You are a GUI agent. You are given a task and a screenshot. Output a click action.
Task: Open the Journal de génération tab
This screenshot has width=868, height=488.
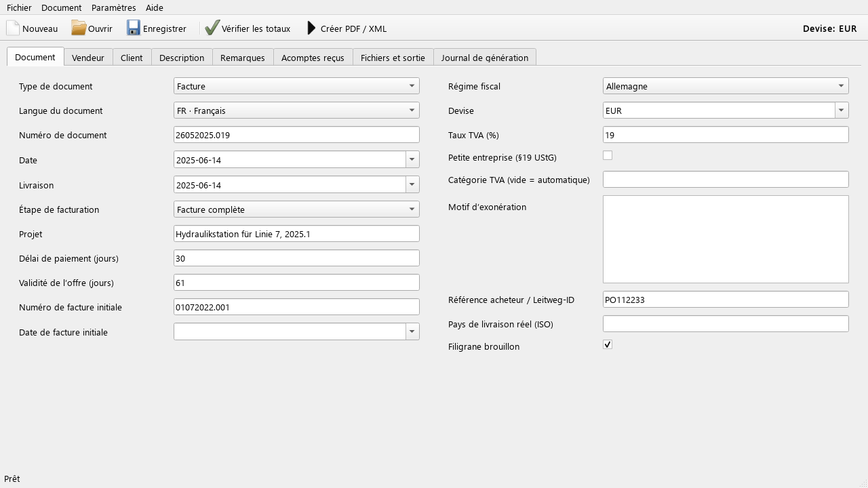(x=485, y=58)
